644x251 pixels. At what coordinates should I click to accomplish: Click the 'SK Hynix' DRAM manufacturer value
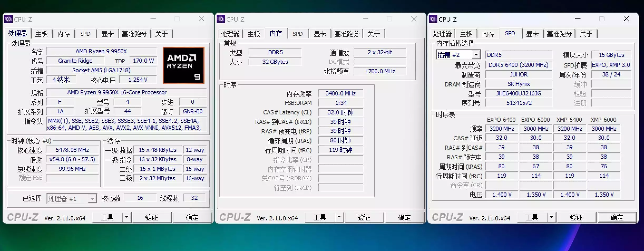point(518,84)
